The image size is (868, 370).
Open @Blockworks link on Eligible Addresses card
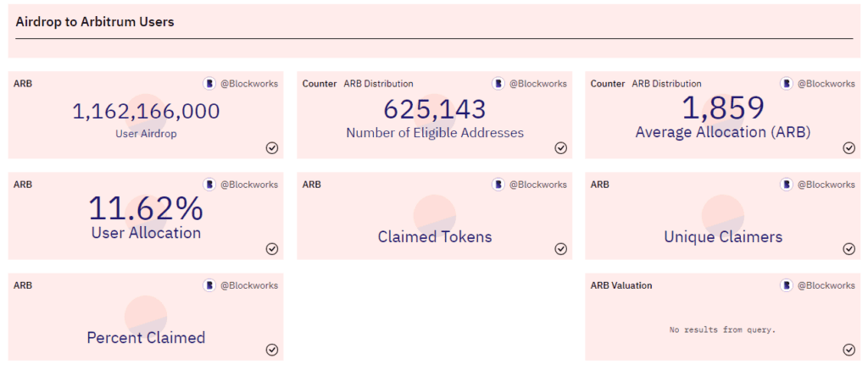pos(538,84)
